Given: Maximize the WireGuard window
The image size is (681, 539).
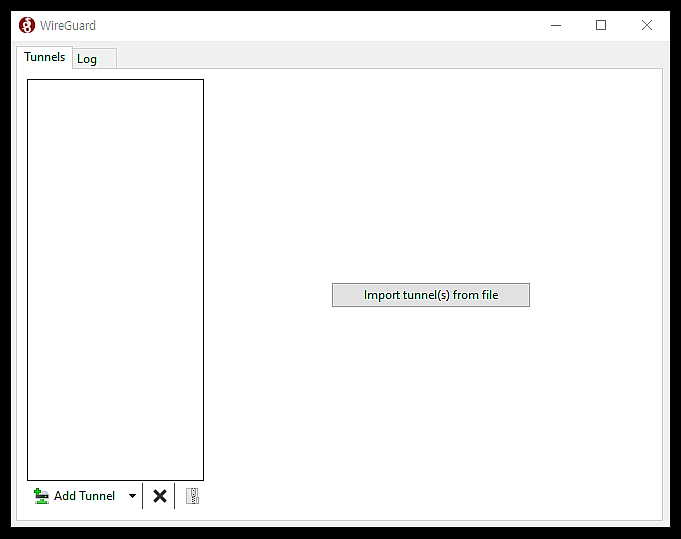Looking at the screenshot, I should coord(601,25).
